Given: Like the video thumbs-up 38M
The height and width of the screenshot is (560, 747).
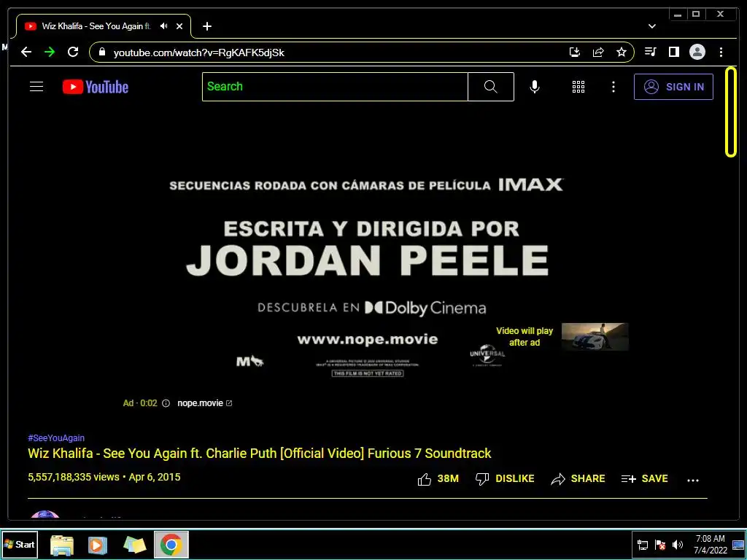Looking at the screenshot, I should pyautogui.click(x=438, y=478).
